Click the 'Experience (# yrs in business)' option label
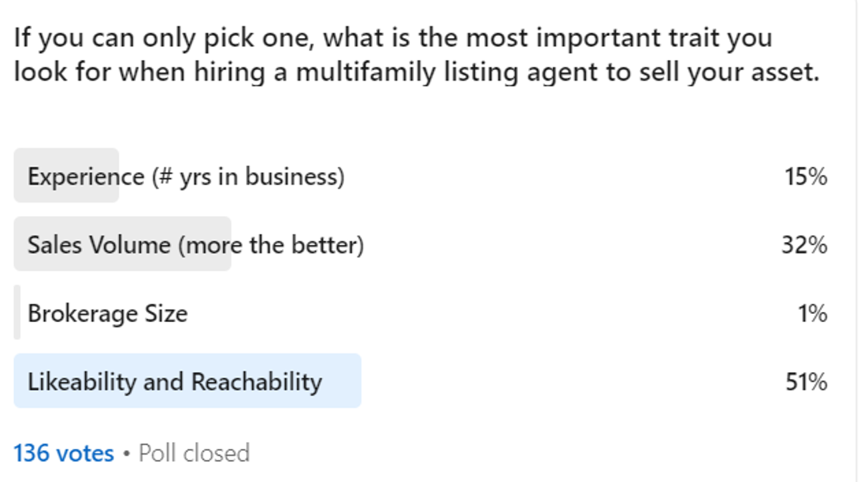This screenshot has height=482, width=868. [x=186, y=177]
